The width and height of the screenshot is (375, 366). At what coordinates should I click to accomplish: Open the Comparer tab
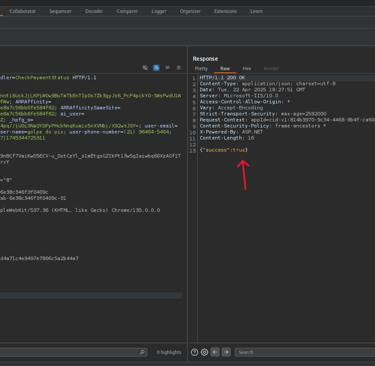127,11
